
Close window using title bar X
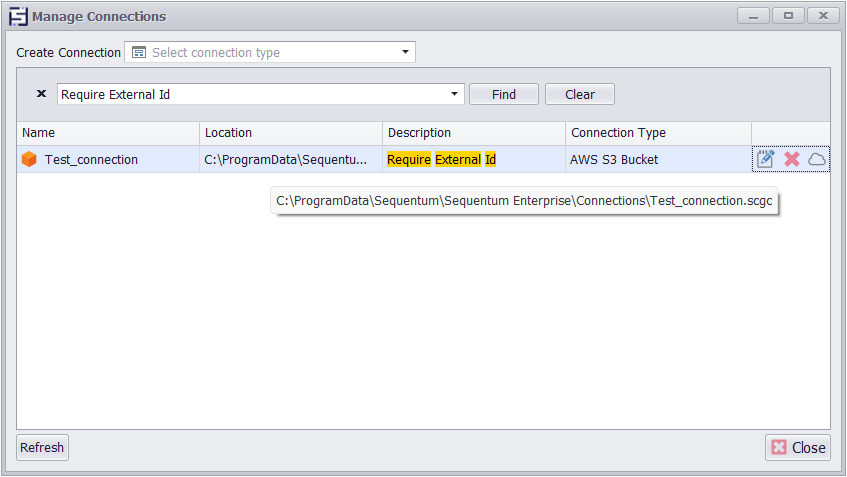[823, 16]
